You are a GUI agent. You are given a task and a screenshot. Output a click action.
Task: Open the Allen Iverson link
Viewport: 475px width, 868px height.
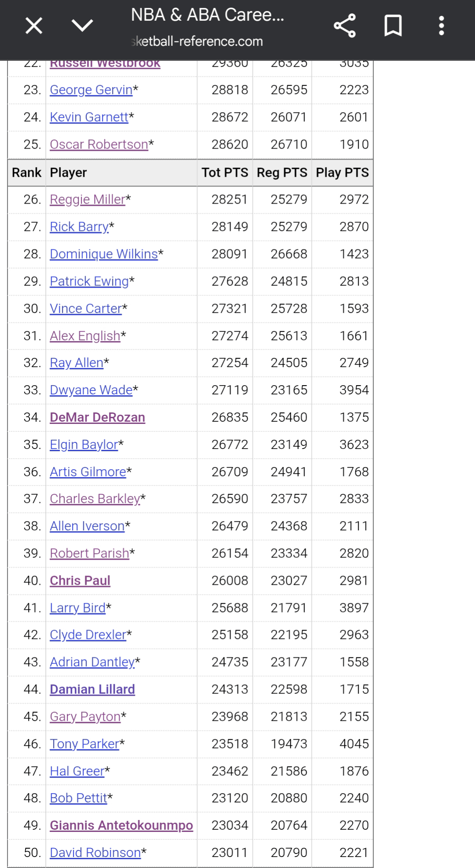(x=87, y=526)
